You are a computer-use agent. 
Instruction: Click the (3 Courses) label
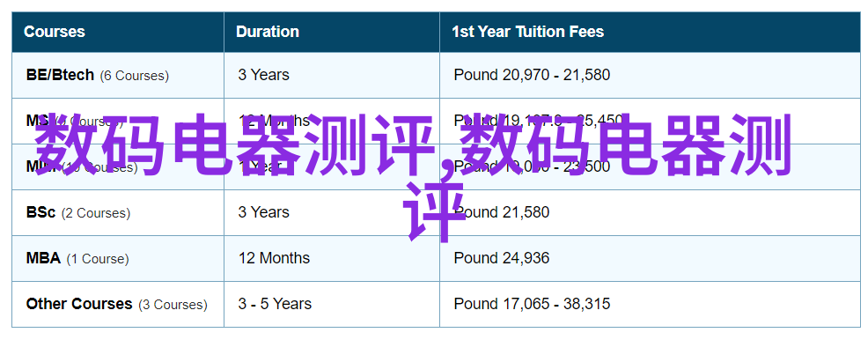pyautogui.click(x=173, y=305)
